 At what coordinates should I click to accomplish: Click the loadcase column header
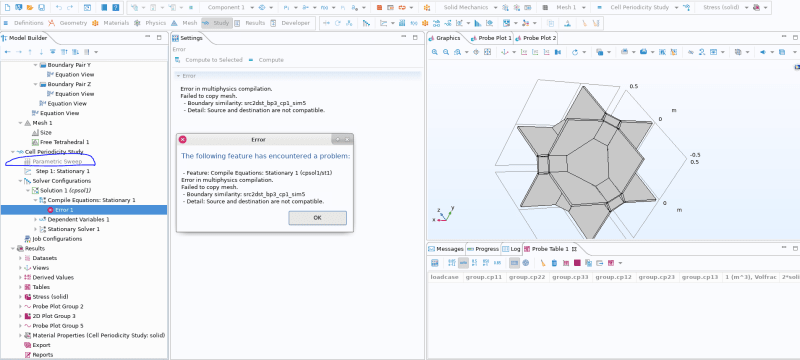click(x=445, y=277)
